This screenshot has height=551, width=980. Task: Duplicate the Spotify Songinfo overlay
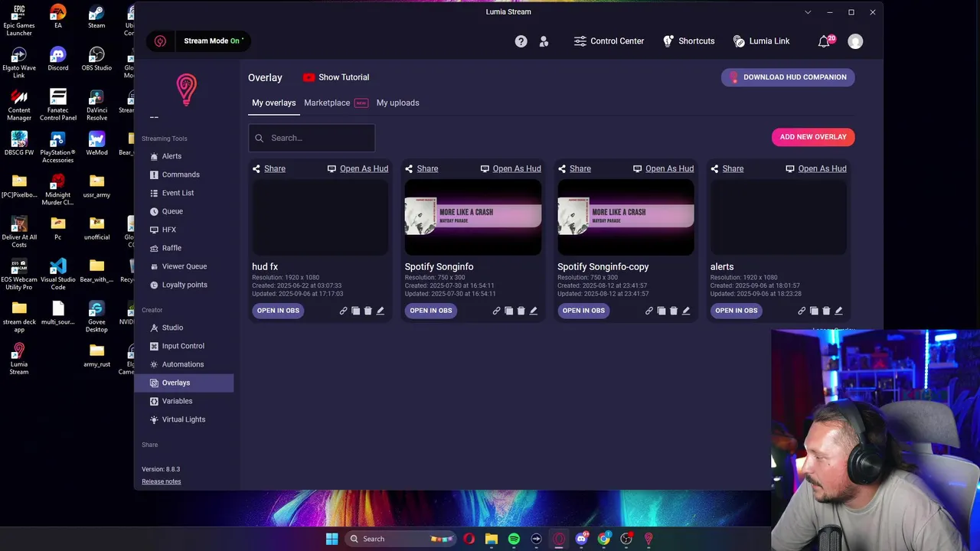(508, 311)
